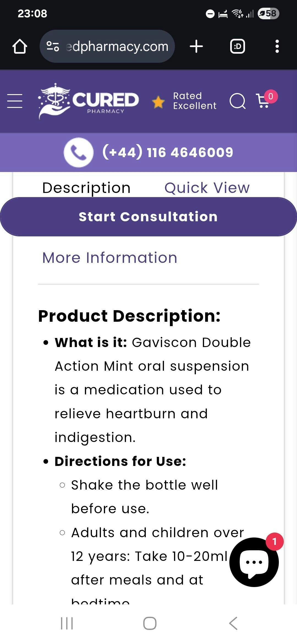297x644 pixels.
Task: Tap the Cured Pharmacy logo
Action: [88, 101]
